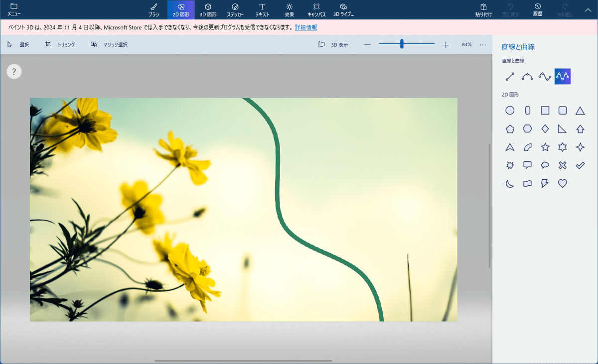598x364 pixels.
Task: Add the crescent moon shape
Action: [510, 183]
